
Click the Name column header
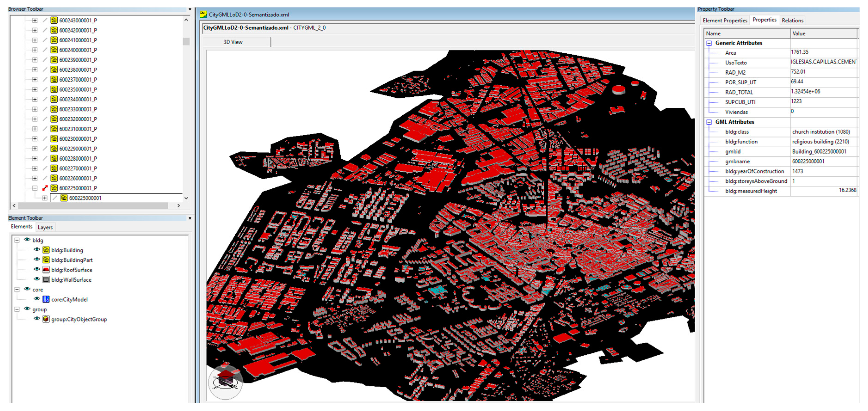tap(747, 33)
